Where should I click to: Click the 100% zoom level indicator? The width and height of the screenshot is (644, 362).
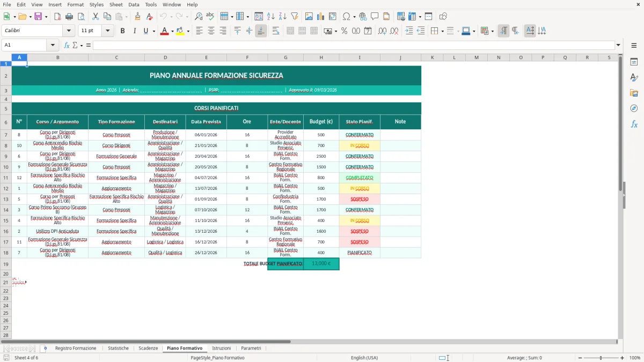point(635,358)
